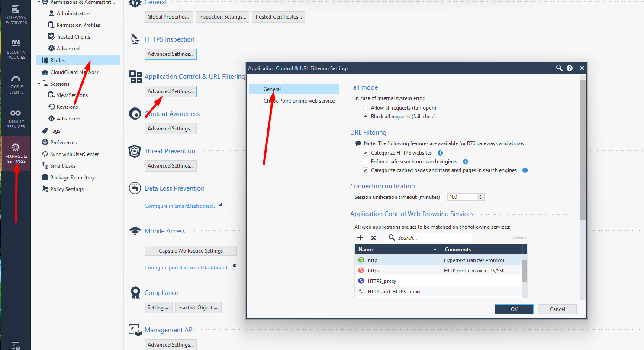This screenshot has width=644, height=350.
Task: Open Trusted Clients in the tree
Action: (x=73, y=37)
